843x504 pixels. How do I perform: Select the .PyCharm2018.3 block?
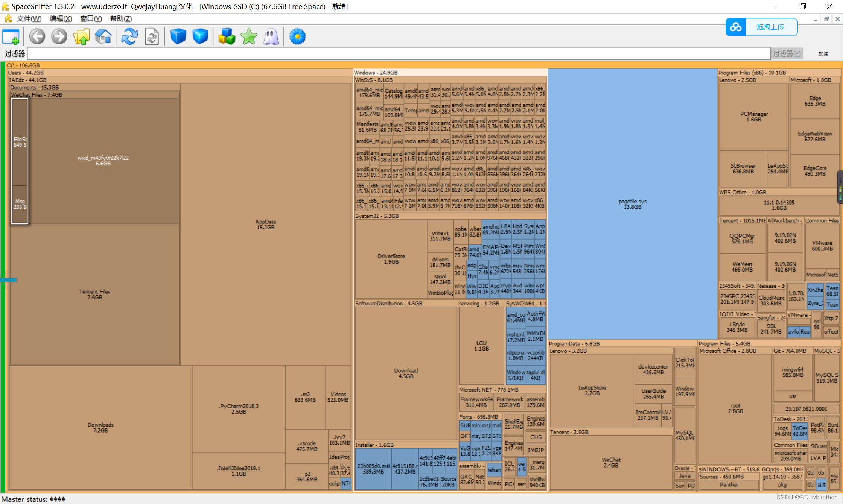coord(239,409)
